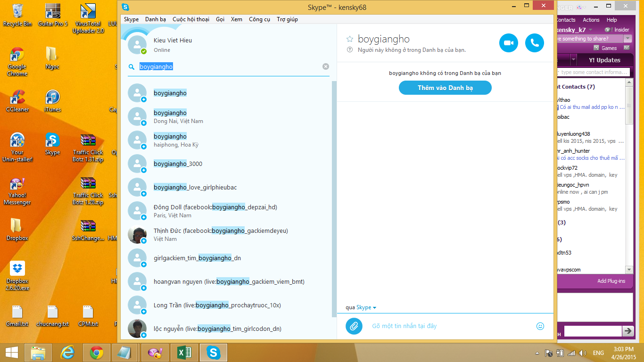
Task: Open the Windows Start button
Action: [12, 352]
